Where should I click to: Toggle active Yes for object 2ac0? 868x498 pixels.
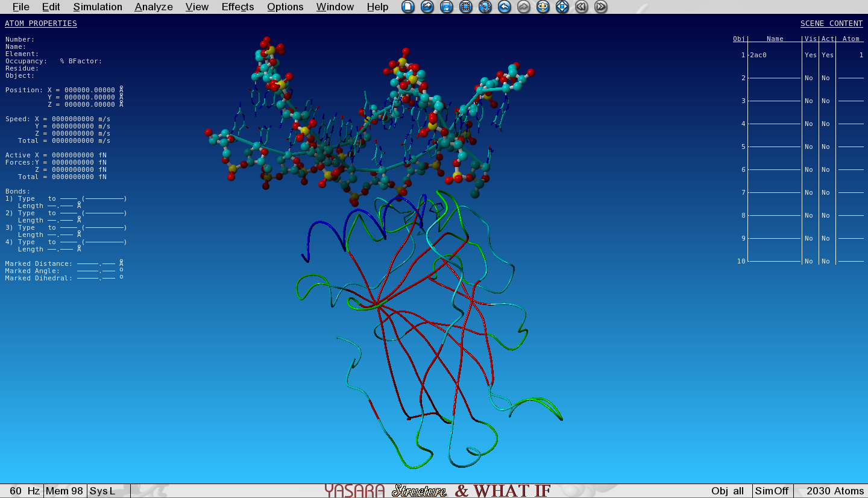[828, 55]
